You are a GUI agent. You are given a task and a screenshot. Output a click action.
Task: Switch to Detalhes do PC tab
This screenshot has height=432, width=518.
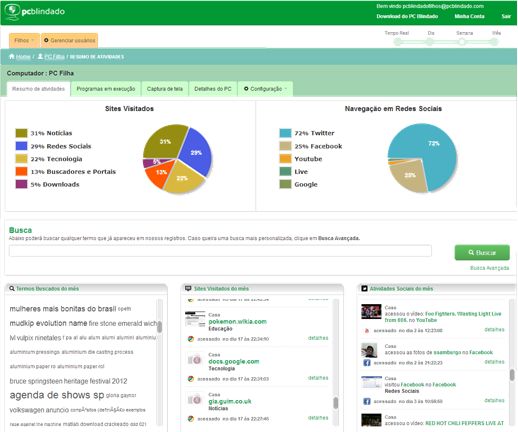(213, 89)
